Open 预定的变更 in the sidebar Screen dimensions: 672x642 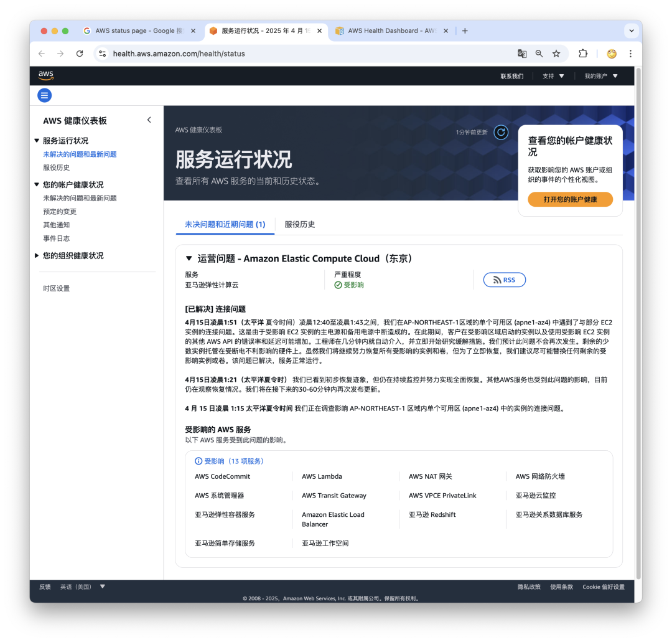[x=60, y=212]
